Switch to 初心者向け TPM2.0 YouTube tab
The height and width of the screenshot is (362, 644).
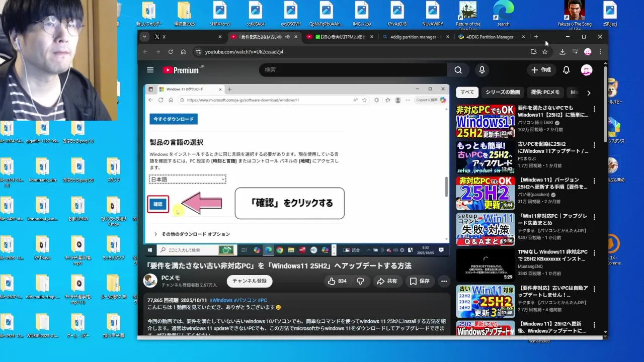(x=340, y=37)
